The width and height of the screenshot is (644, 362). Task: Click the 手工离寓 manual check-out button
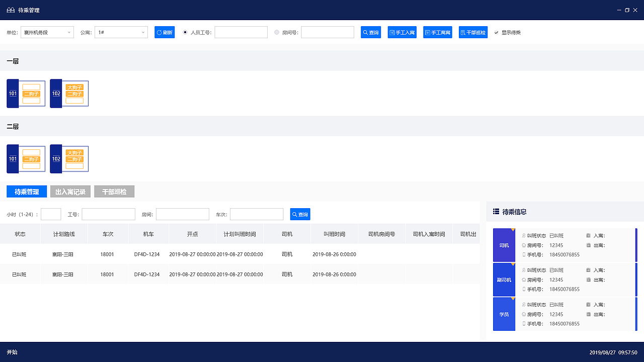[438, 32]
